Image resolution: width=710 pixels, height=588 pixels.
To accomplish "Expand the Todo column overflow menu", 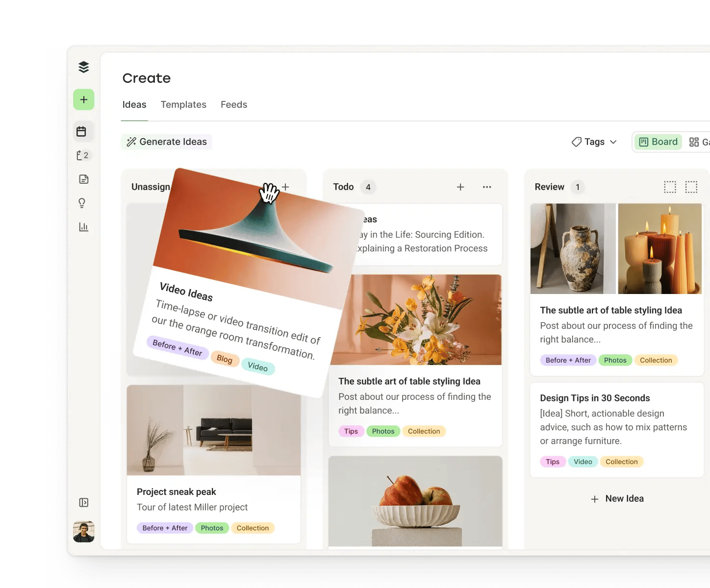I will click(487, 187).
